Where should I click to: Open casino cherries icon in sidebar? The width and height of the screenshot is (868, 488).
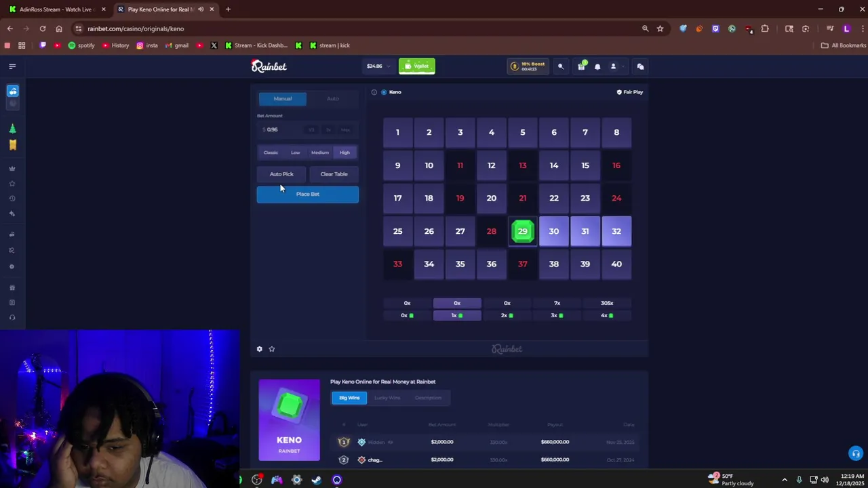13,91
